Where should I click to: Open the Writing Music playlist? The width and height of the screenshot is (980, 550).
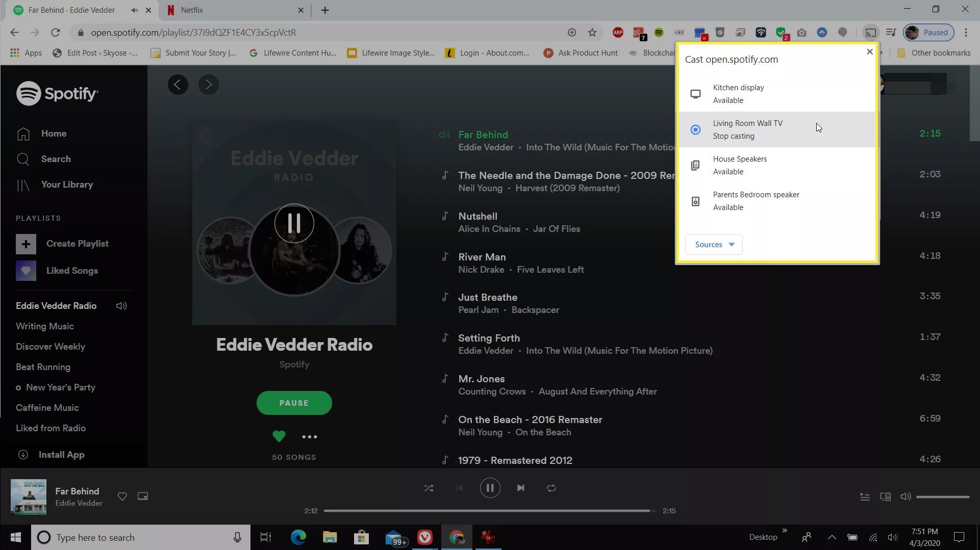[x=45, y=326]
